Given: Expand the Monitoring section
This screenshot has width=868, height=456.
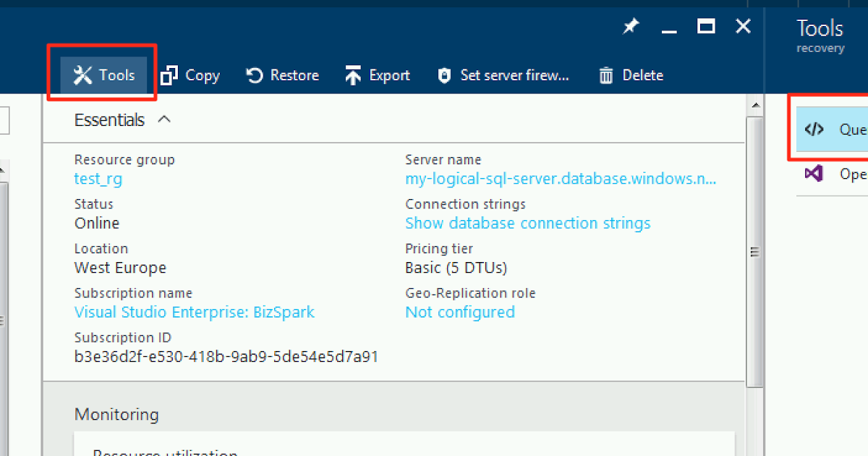Looking at the screenshot, I should point(116,414).
